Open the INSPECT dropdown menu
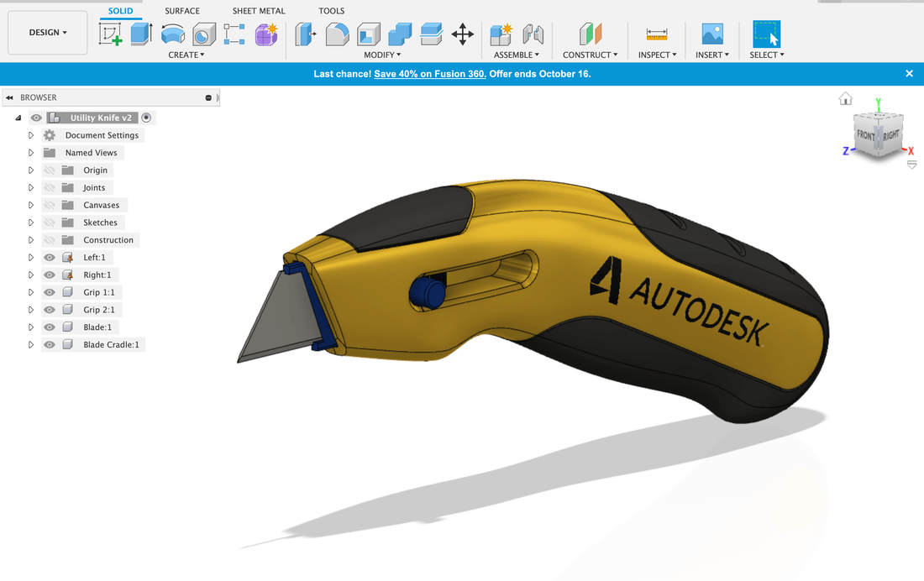The height and width of the screenshot is (581, 924). pos(657,55)
